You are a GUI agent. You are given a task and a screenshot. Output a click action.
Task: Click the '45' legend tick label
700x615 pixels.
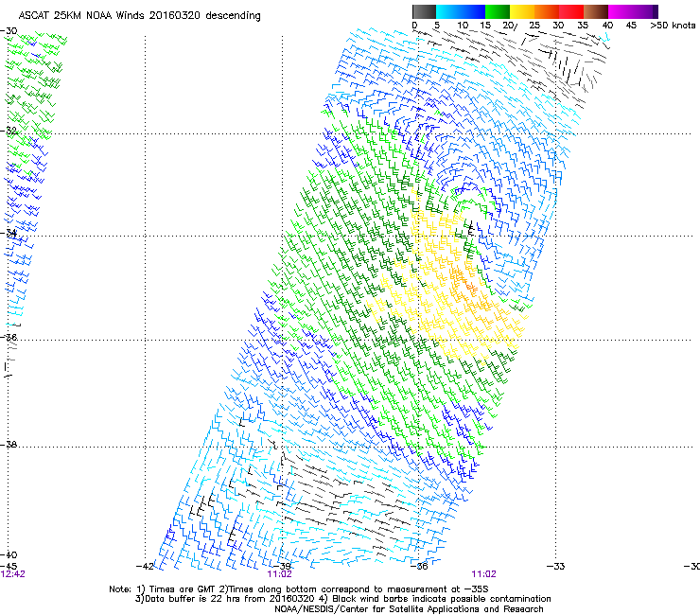(631, 26)
